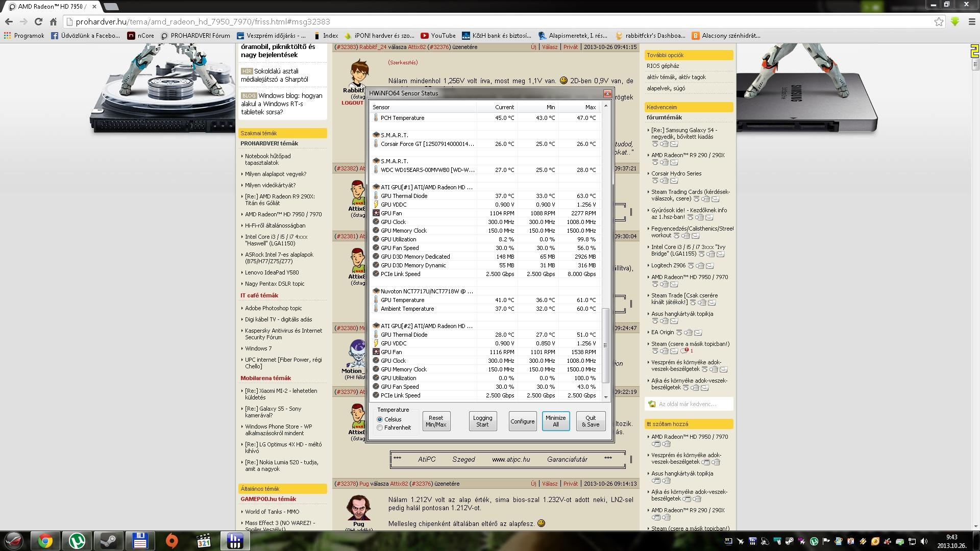The height and width of the screenshot is (551, 980).
Task: Click the scroll-down arrow in sensor list
Action: tap(606, 397)
